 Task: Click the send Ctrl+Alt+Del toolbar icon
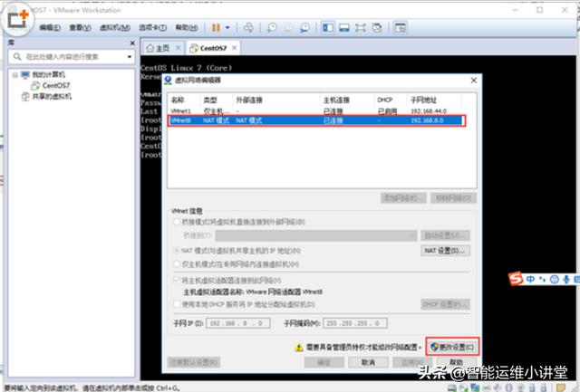pyautogui.click(x=248, y=28)
